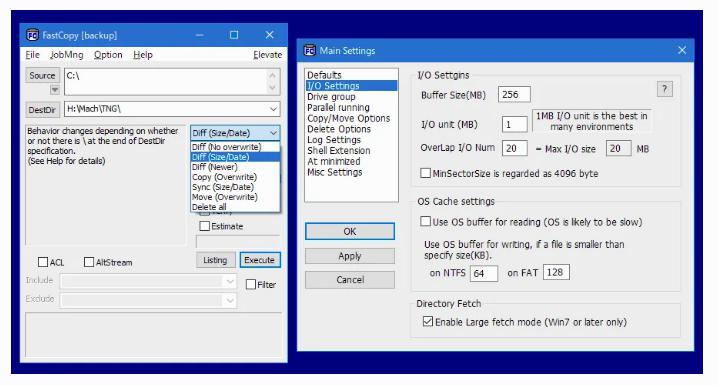Select Copy/Move Options category
Screen dimensions: 718x385
point(351,118)
